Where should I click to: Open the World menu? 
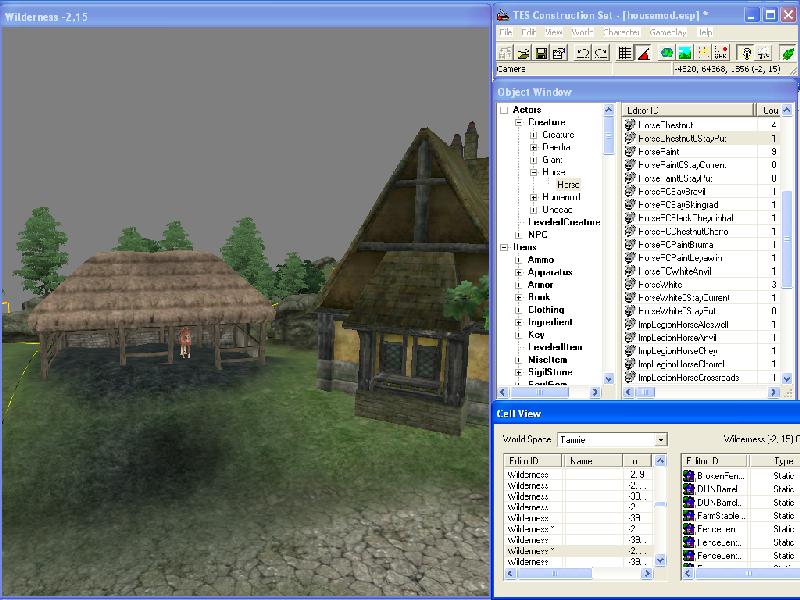582,32
